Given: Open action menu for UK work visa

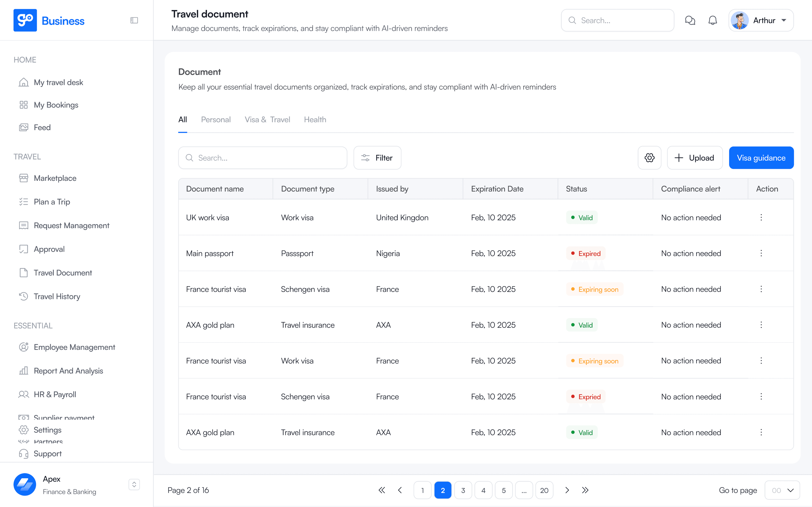Looking at the screenshot, I should tap(761, 217).
